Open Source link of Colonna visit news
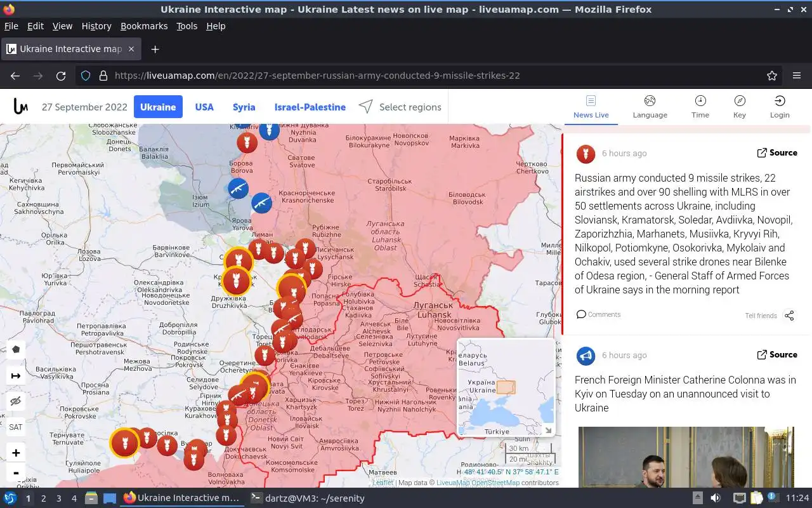812x508 pixels. click(x=776, y=354)
